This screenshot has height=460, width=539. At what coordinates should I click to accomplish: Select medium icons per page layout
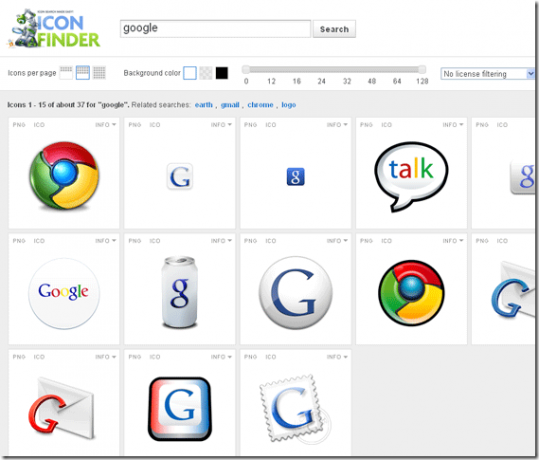tap(82, 73)
